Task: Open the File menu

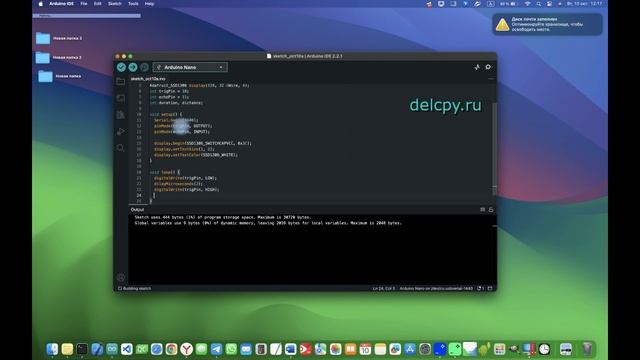Action: click(x=84, y=4)
